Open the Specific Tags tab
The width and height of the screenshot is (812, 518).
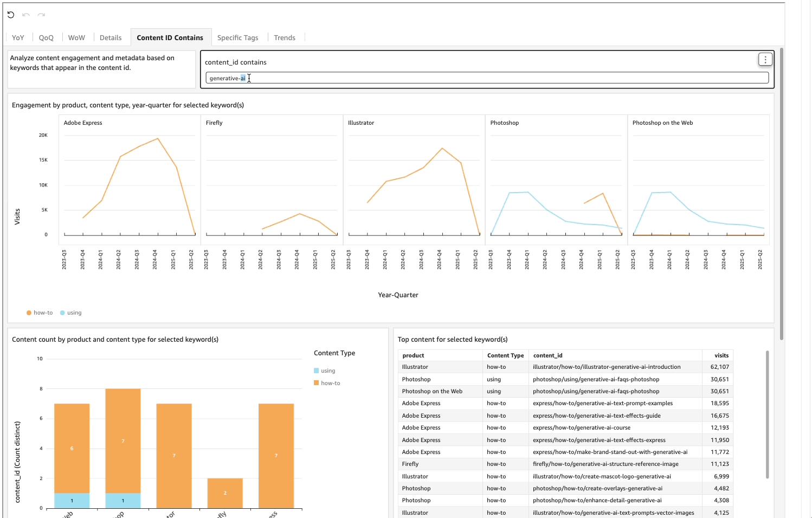(237, 37)
